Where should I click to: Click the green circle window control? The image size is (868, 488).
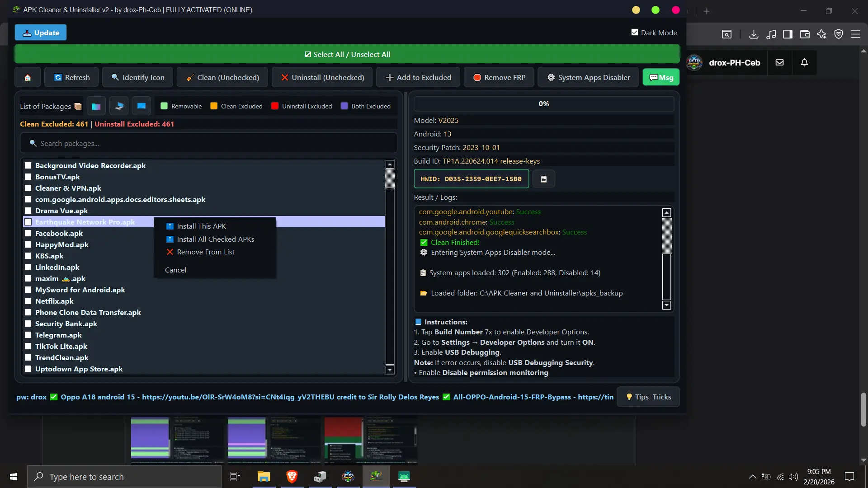click(656, 10)
